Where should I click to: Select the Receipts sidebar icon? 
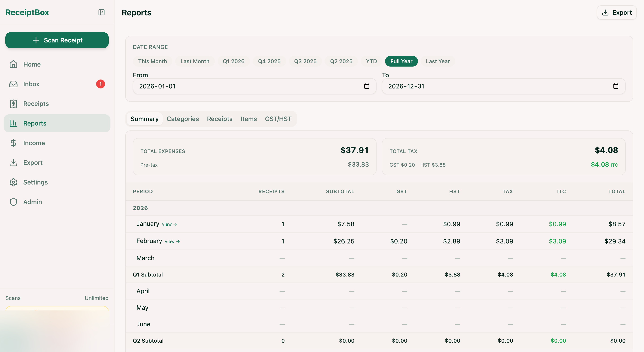(13, 103)
